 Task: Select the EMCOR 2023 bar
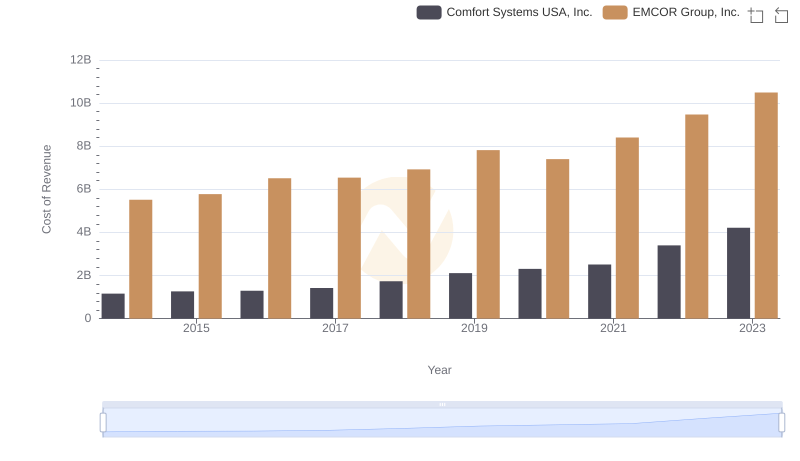(766, 206)
